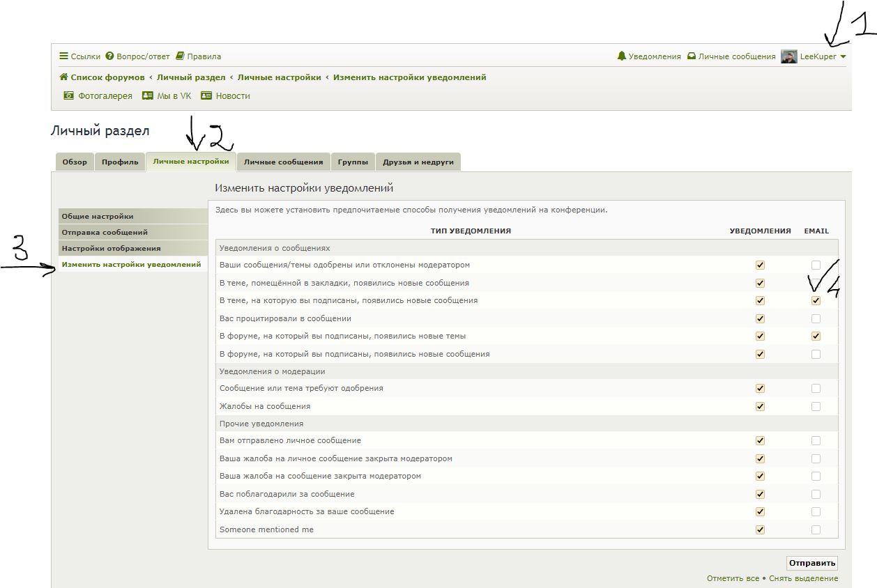Screen dimensions: 877x588
Task: Click the inbox icon for Личные сообщения
Action: click(692, 56)
